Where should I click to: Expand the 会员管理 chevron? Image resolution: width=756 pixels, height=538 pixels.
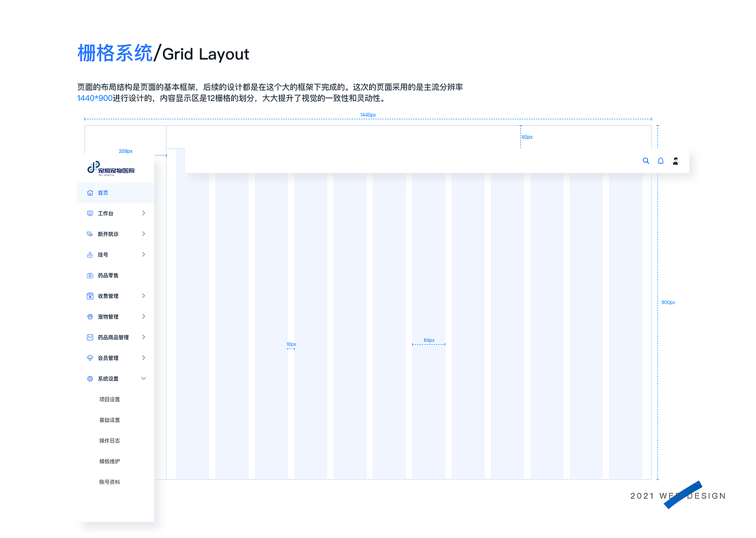coord(144,357)
